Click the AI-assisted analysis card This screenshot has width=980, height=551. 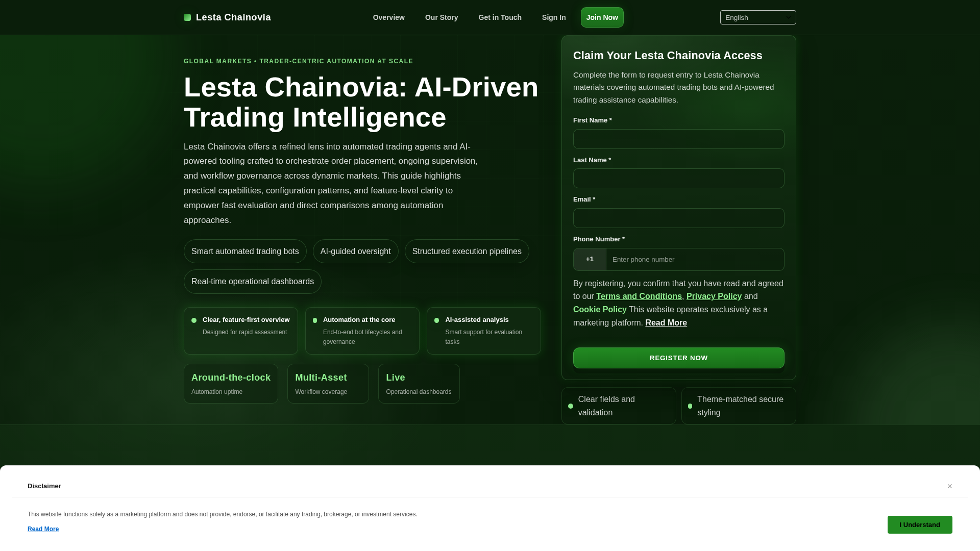[484, 331]
